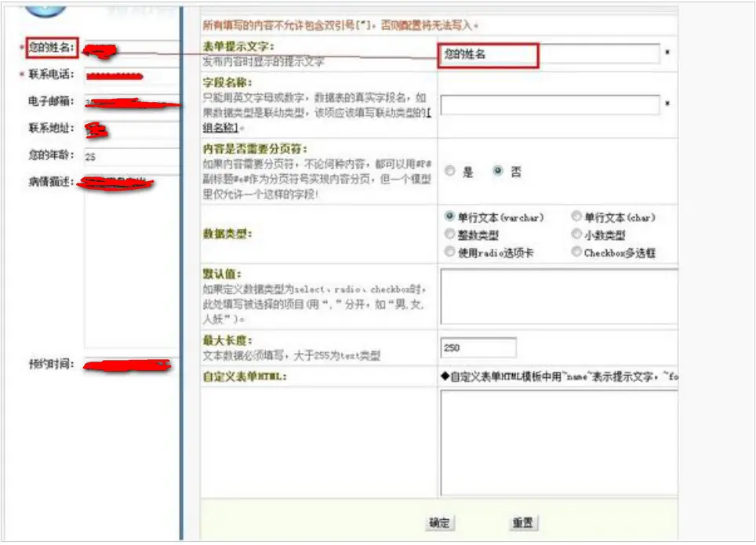Focus the 病情描述 text area
This screenshot has height=545, width=756.
click(132, 261)
